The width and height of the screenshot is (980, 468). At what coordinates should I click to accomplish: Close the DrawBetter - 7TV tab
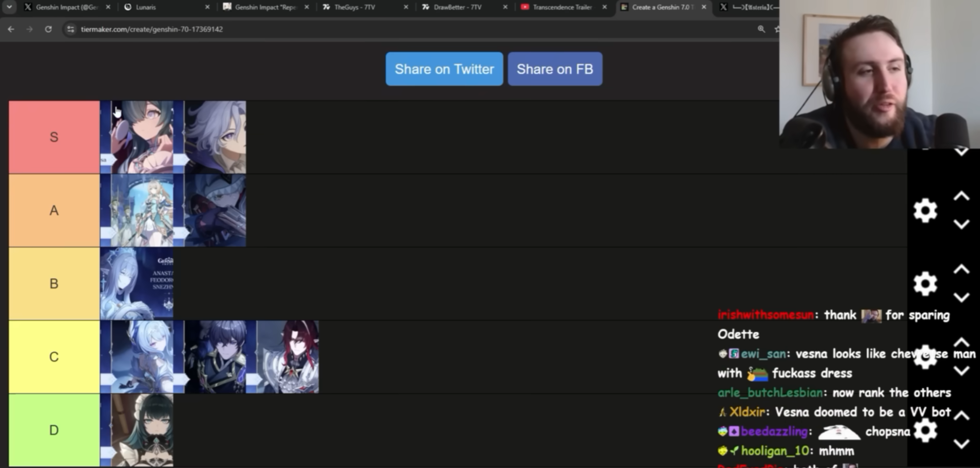coord(505,7)
